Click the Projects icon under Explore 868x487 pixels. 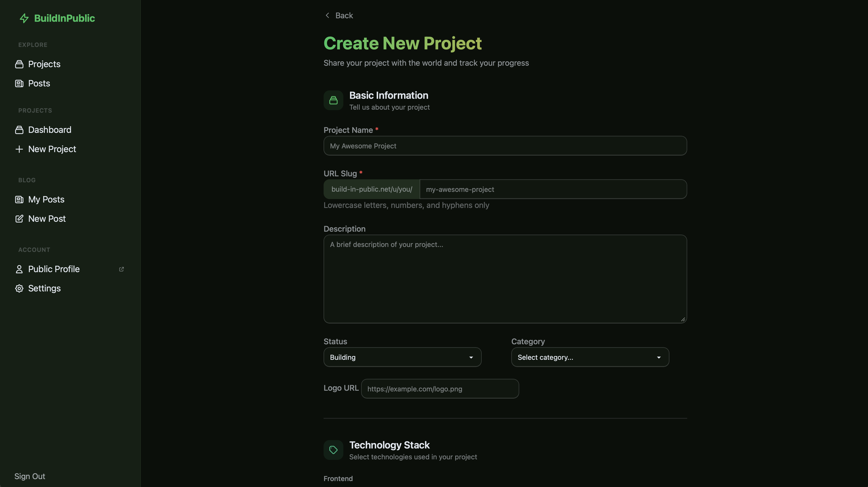click(19, 64)
